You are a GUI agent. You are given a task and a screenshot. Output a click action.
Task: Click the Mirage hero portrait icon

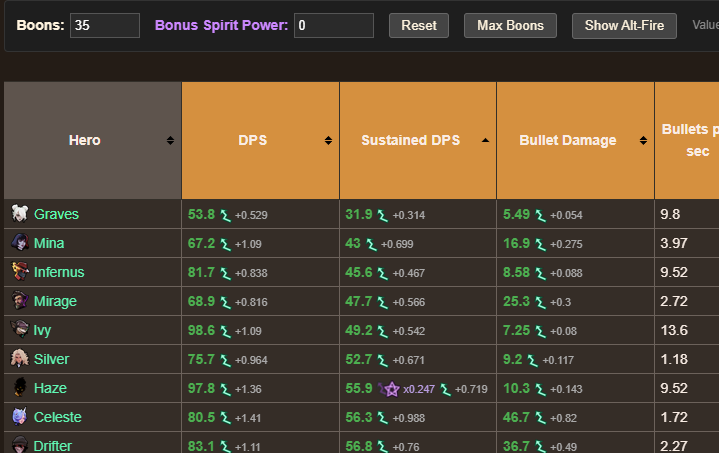click(x=20, y=300)
